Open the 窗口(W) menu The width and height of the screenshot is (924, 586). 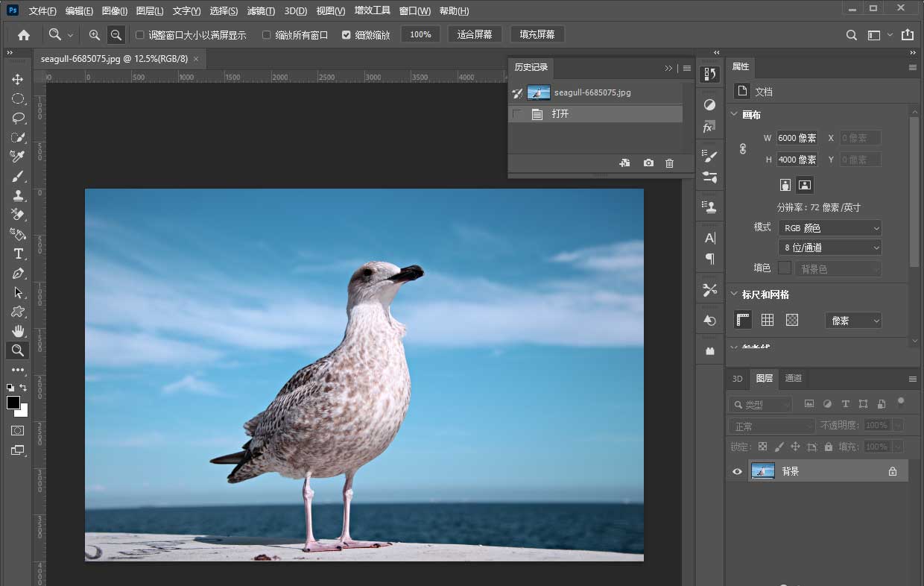click(x=415, y=11)
